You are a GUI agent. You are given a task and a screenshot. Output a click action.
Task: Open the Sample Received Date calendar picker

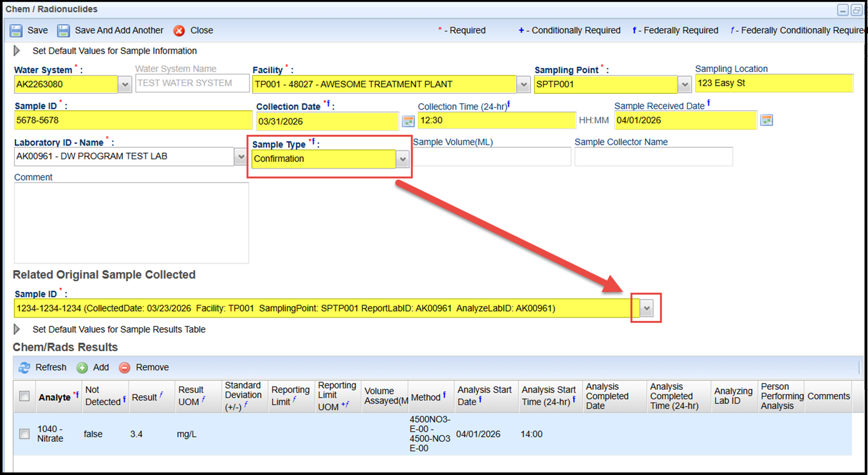click(766, 120)
